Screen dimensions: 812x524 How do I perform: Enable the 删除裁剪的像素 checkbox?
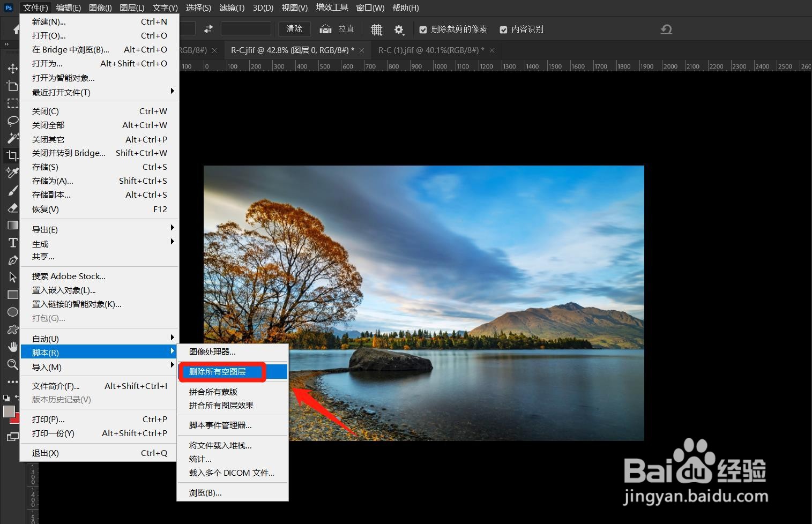tap(423, 29)
